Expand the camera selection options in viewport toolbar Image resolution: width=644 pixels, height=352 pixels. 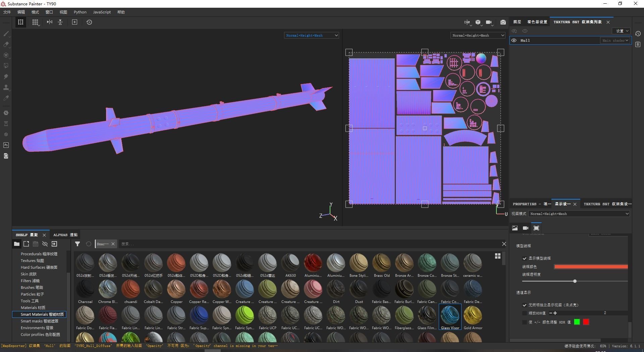pos(489,23)
